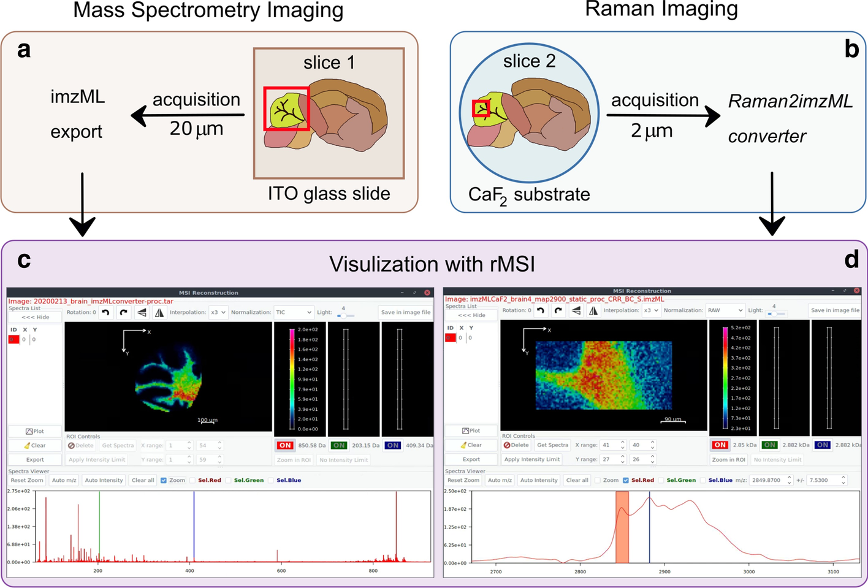Screen dimensions: 868x588
Task: Click the Clear broom button in left window
Action: [x=35, y=445]
